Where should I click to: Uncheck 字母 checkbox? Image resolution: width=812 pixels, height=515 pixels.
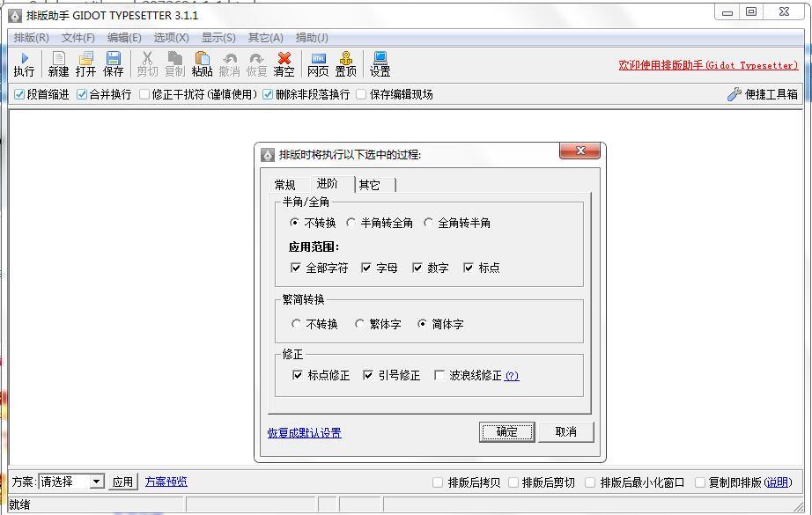click(x=366, y=268)
